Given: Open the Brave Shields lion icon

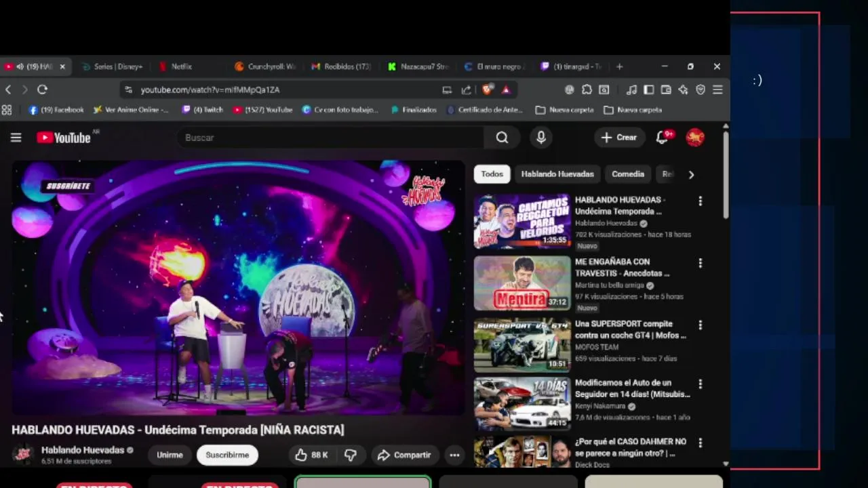Looking at the screenshot, I should coord(487,89).
